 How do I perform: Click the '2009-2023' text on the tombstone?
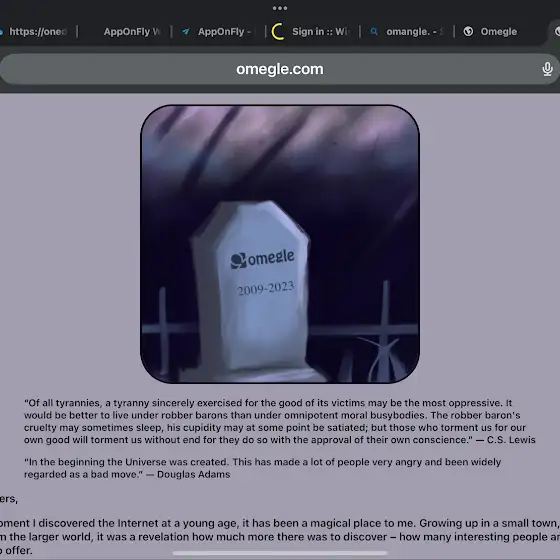tap(266, 288)
